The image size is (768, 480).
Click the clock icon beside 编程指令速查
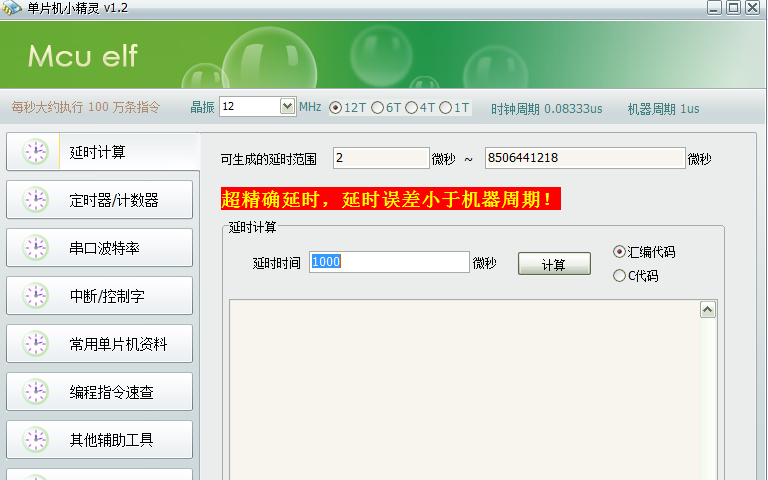click(35, 391)
